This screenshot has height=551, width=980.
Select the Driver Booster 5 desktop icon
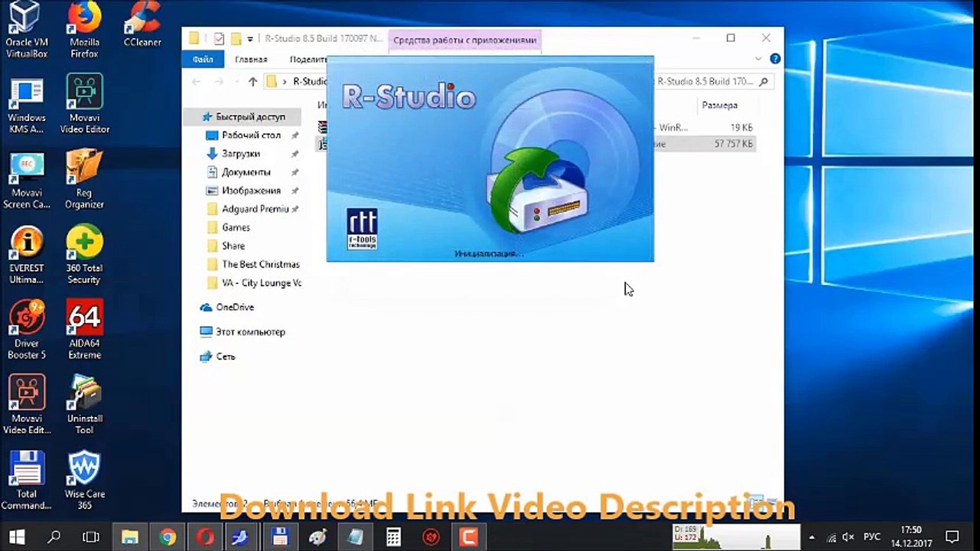(x=27, y=331)
